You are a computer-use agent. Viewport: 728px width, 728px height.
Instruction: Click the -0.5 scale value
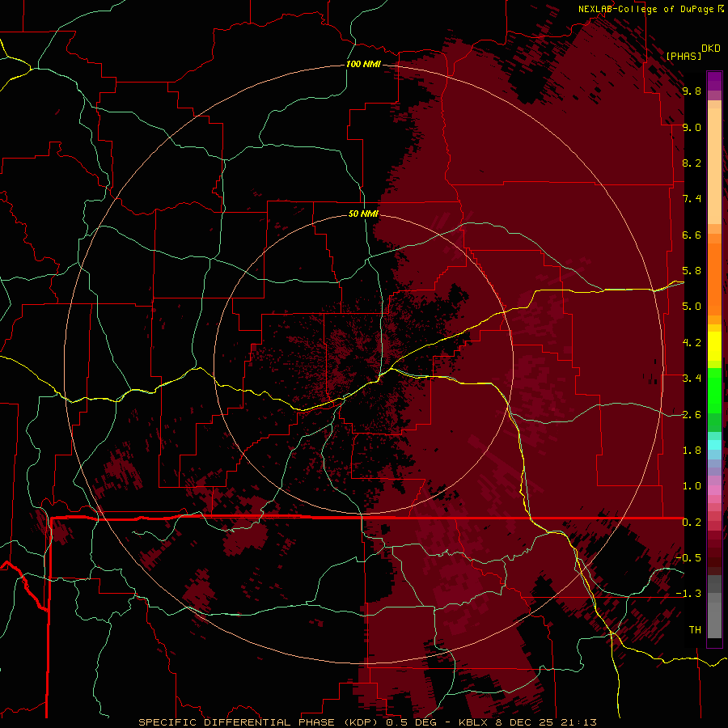coord(688,558)
